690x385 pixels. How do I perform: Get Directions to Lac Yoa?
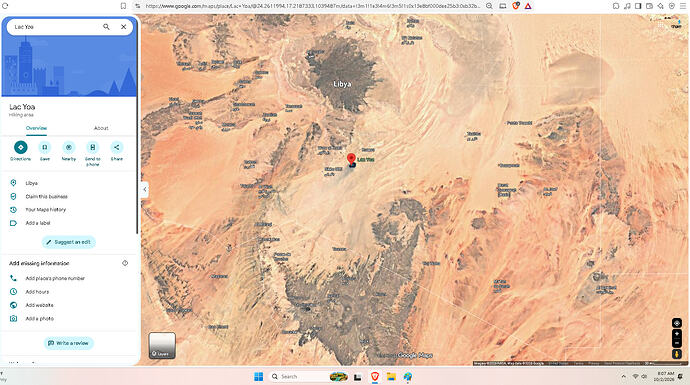(21, 151)
